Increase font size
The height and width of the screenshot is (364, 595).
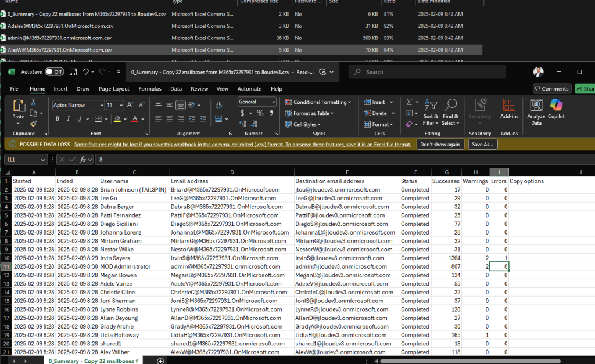(x=130, y=105)
